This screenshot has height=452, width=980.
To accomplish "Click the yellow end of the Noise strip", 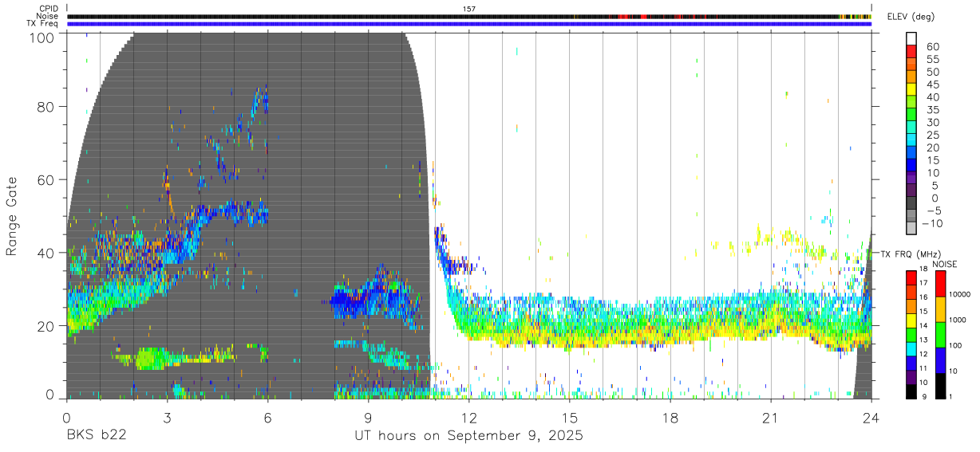I will [856, 16].
